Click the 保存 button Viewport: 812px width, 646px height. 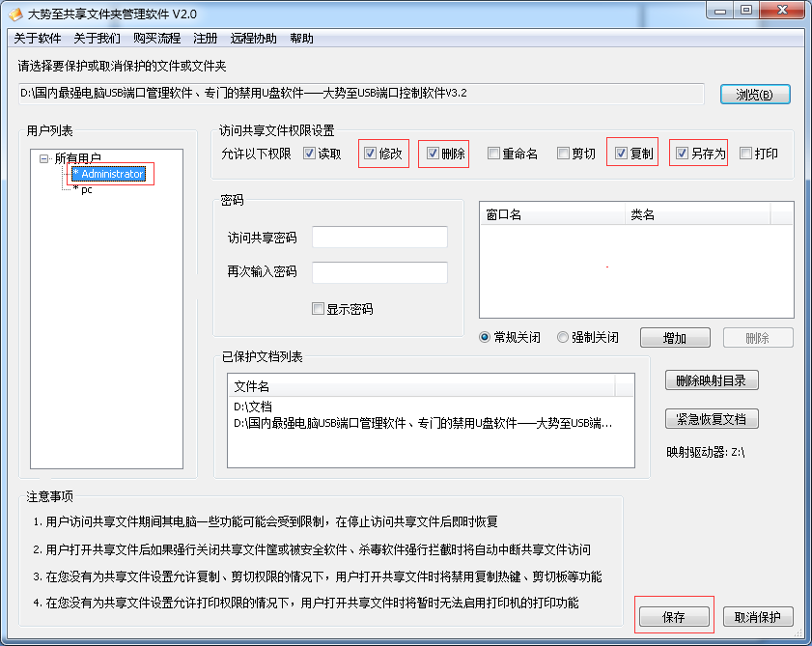coord(674,617)
